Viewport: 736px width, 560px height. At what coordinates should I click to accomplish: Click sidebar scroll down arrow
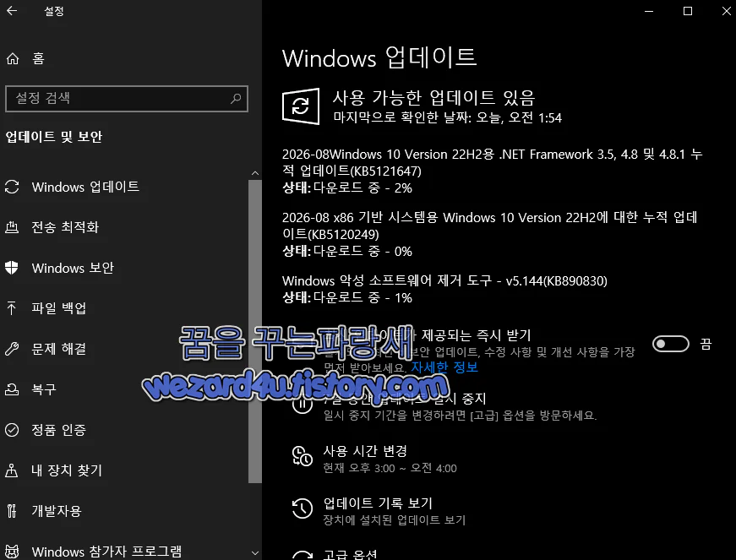(x=255, y=553)
